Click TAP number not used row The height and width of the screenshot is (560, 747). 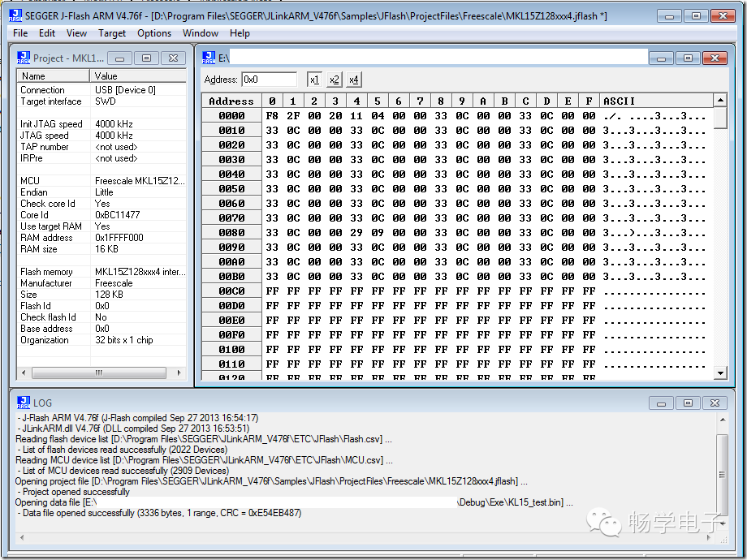coord(101,147)
